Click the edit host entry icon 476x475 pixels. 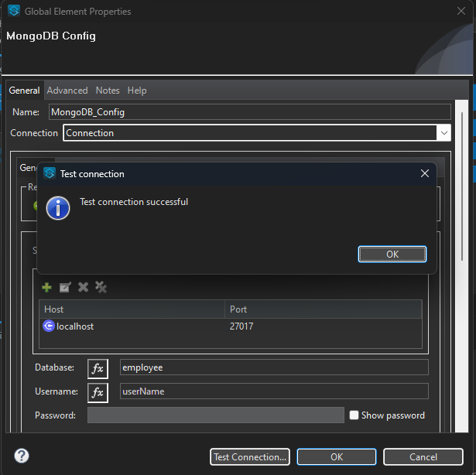coord(65,287)
